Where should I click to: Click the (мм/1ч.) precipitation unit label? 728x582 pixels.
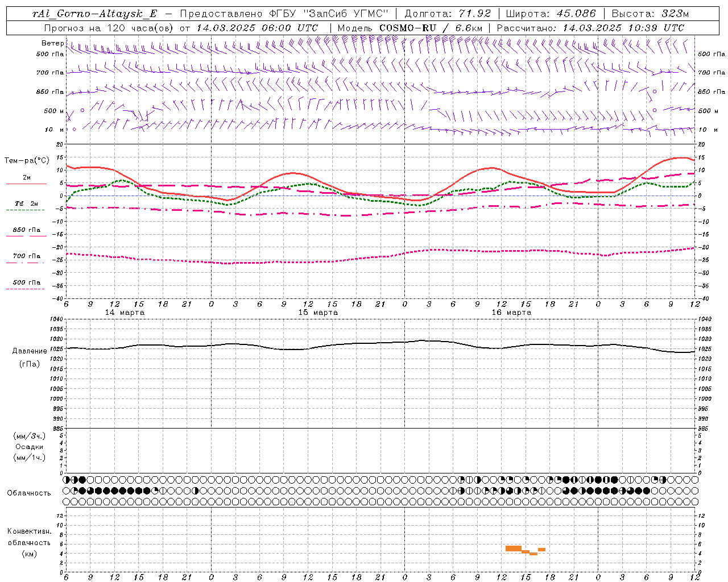point(30,458)
